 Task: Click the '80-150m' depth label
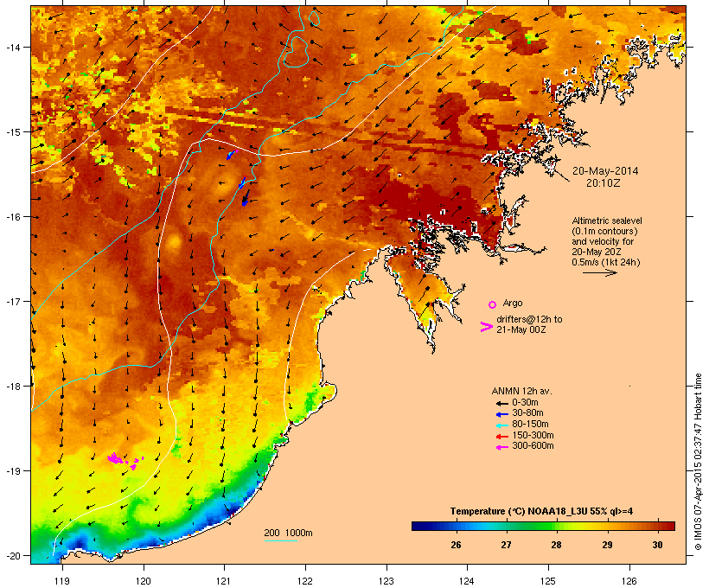(x=530, y=425)
